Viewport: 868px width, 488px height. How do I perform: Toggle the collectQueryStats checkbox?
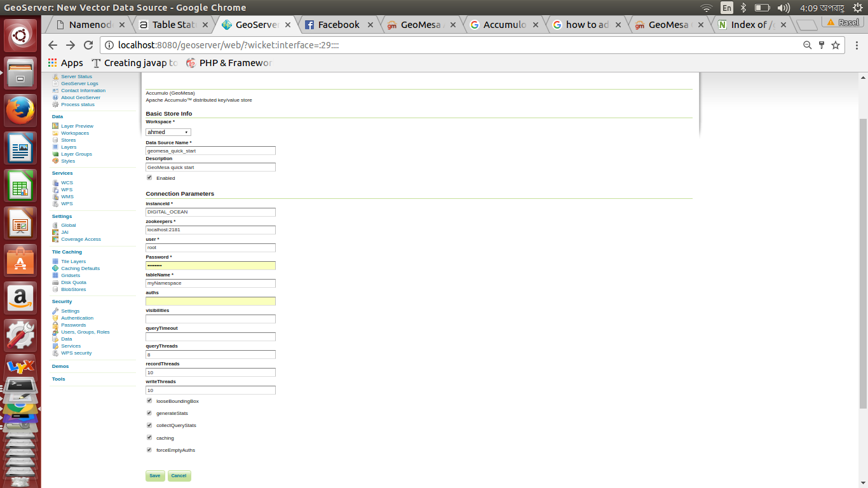149,425
